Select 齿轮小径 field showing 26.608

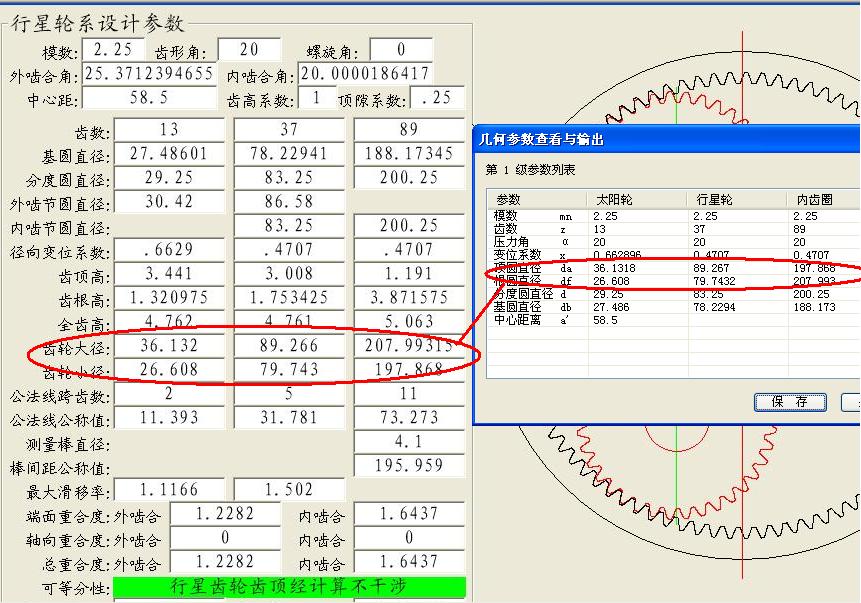click(169, 370)
